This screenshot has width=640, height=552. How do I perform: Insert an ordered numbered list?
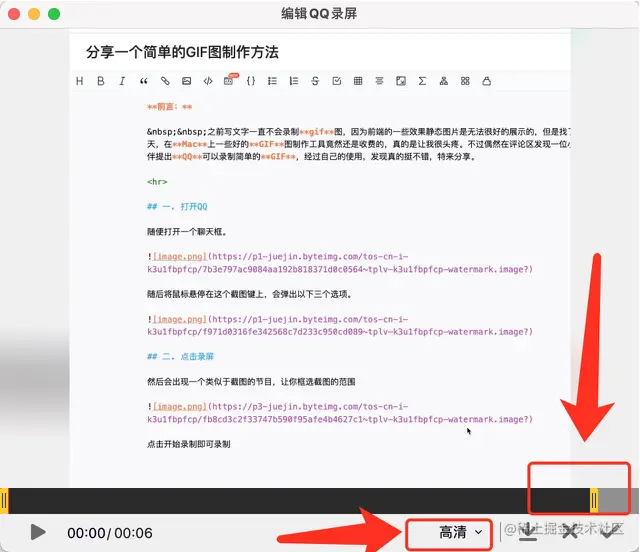[294, 81]
